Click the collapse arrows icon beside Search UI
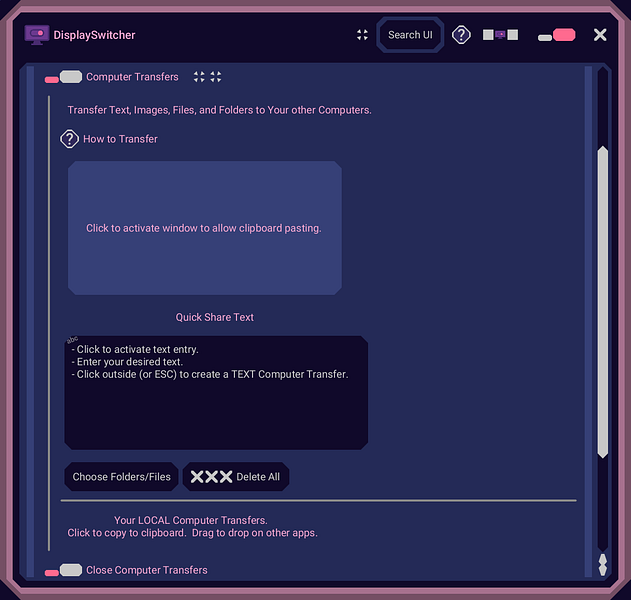This screenshot has height=600, width=631. tap(362, 35)
